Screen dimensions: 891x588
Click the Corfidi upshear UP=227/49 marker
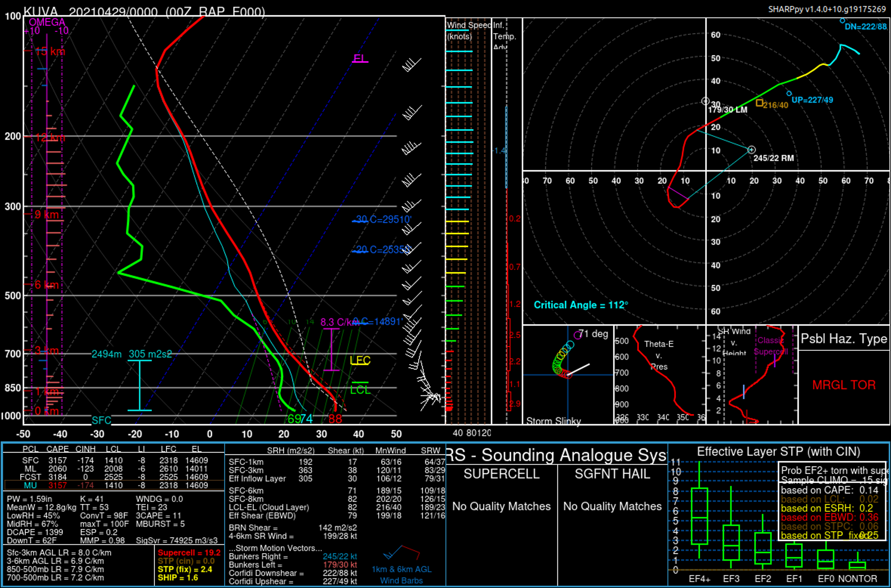[789, 94]
